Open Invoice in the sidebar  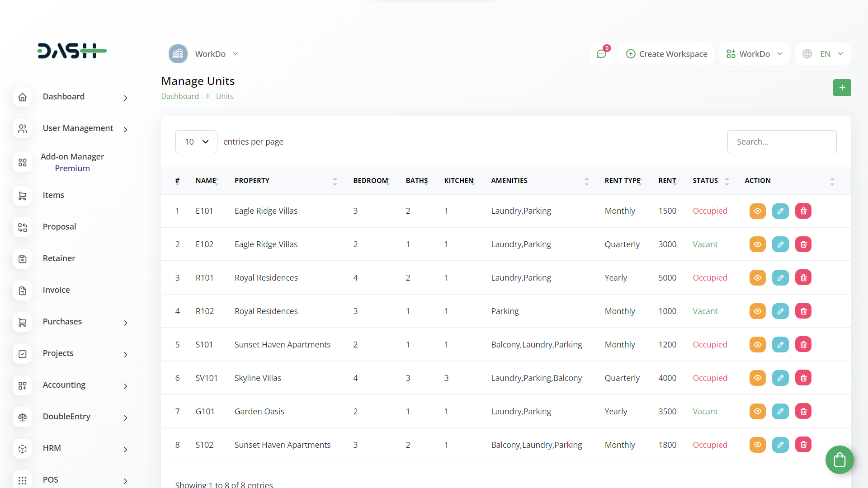(56, 290)
